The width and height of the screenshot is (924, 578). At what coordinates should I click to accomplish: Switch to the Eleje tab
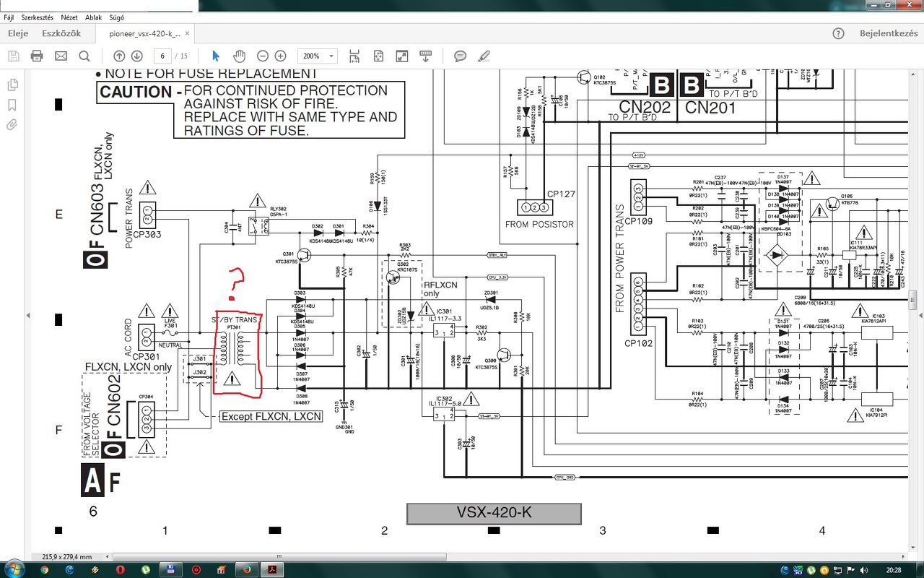click(18, 33)
